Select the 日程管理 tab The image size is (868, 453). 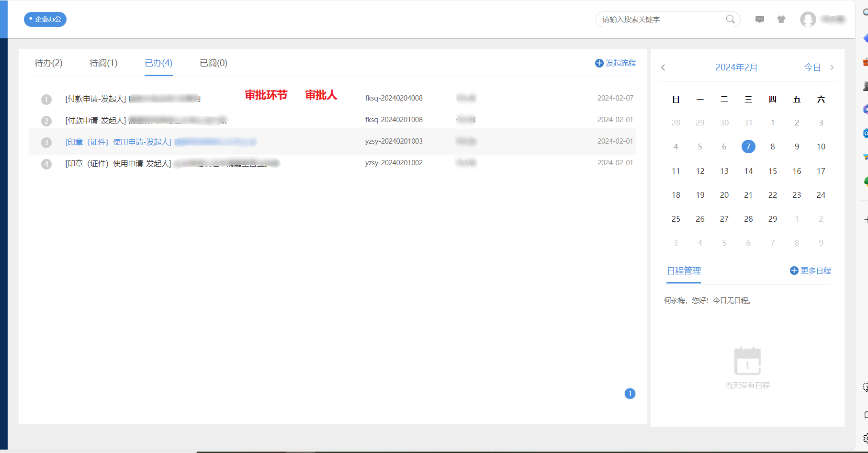point(684,271)
